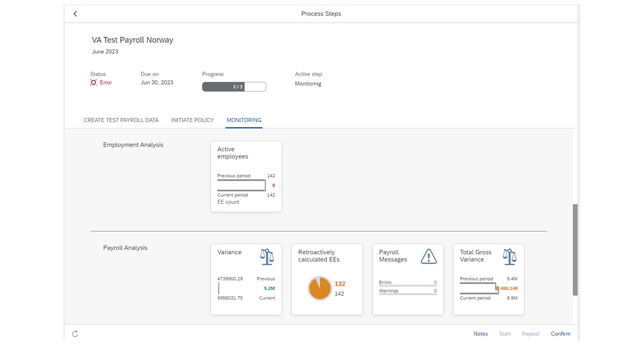Click the red Error status icon
The image size is (644, 345).
point(93,82)
